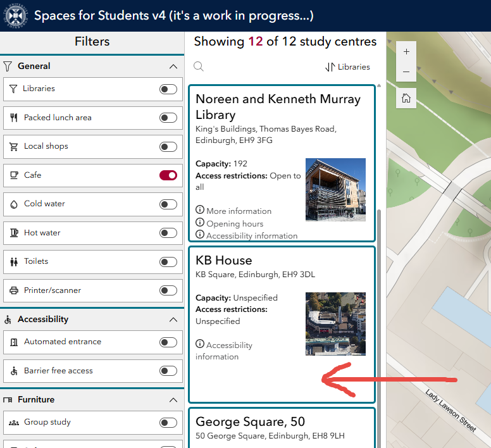The width and height of the screenshot is (491, 448).
Task: Click the wheelchair icon beside Barrier free access
Action: click(14, 371)
